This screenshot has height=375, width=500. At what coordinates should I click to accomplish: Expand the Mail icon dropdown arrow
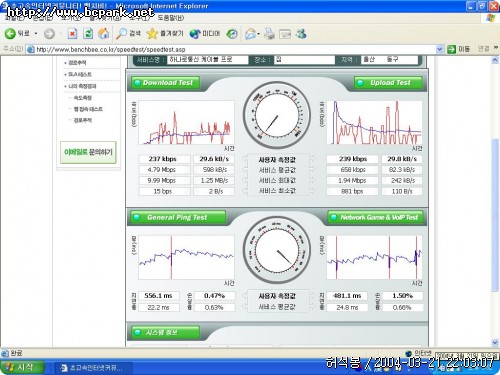[x=259, y=34]
